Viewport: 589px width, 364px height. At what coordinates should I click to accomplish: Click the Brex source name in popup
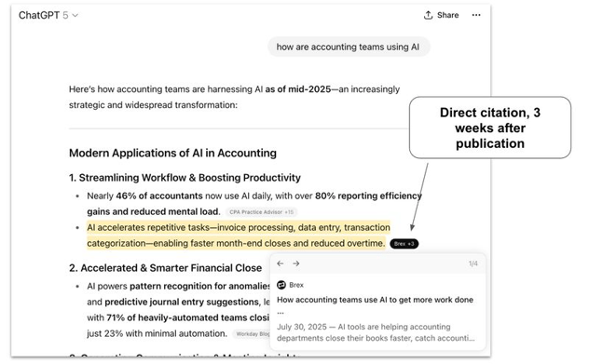296,285
